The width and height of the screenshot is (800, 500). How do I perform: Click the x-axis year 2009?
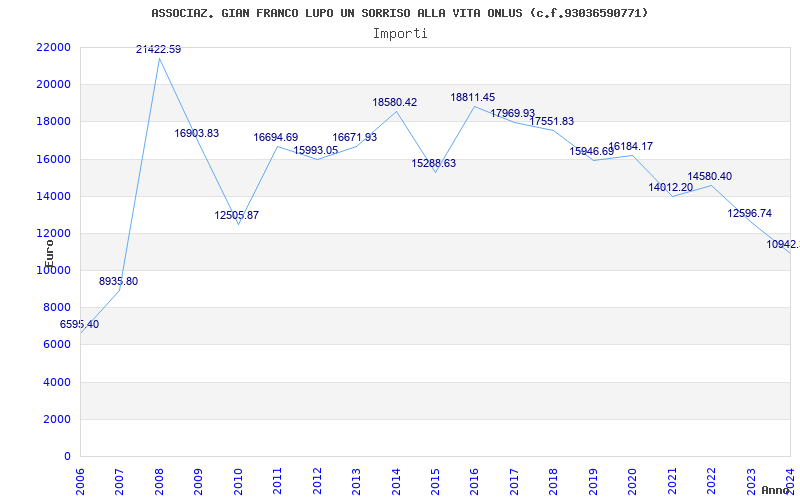click(199, 480)
